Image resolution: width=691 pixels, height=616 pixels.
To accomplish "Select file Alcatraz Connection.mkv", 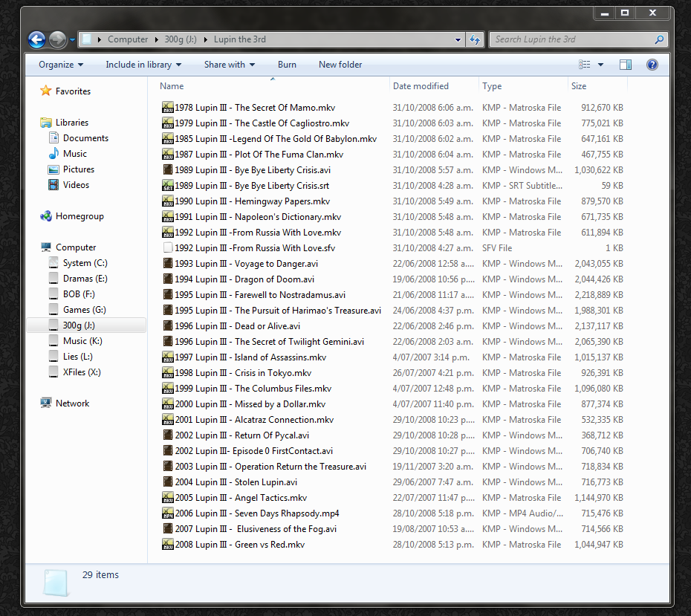I will coord(254,420).
